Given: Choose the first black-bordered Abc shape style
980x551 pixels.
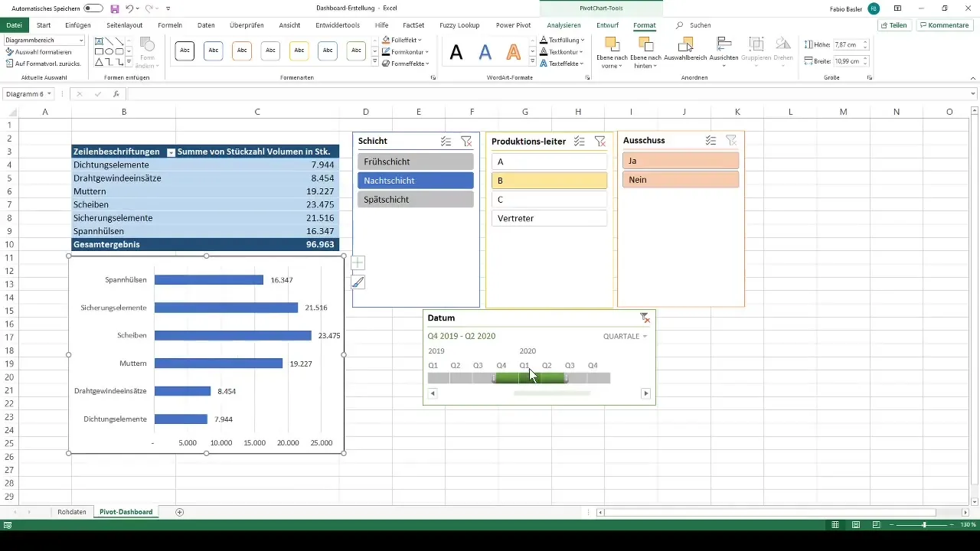Looking at the screenshot, I should point(185,51).
